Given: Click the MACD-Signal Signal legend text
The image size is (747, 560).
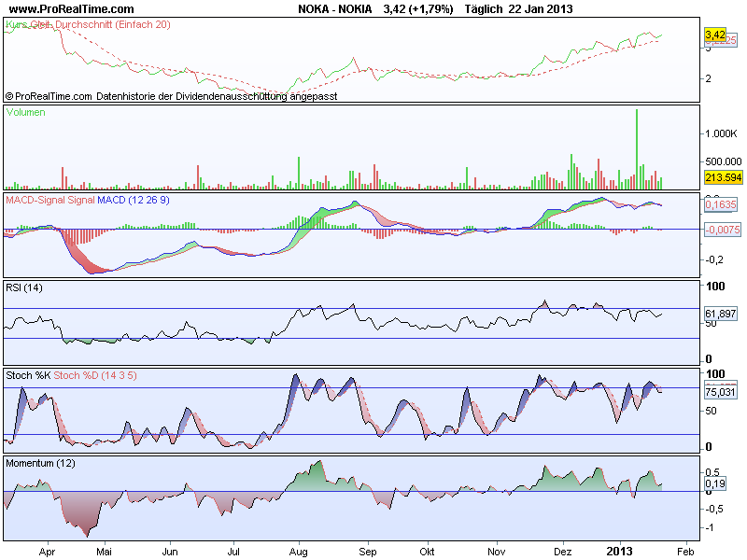Looking at the screenshot, I should 50,200.
